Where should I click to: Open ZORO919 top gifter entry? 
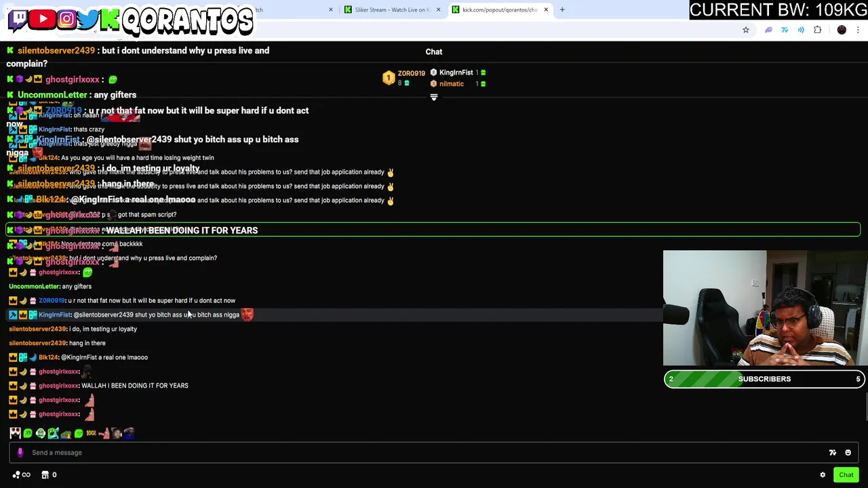(x=405, y=77)
